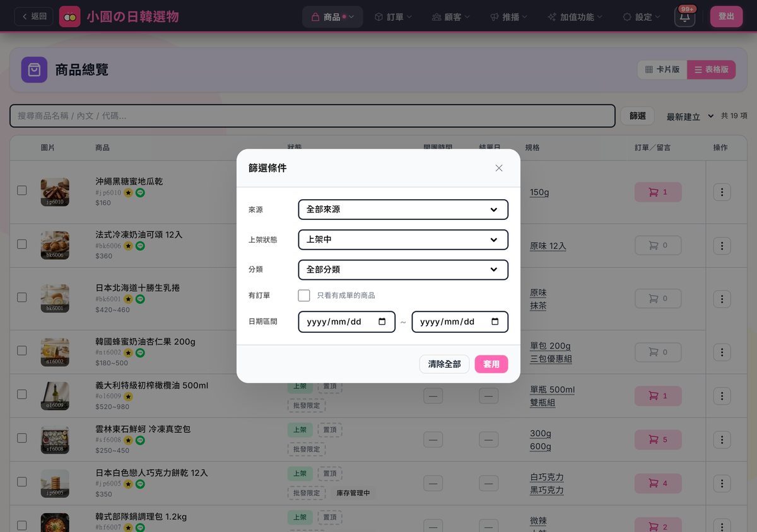This screenshot has width=757, height=532.
Task: Open notifications bell with 99+ badge
Action: (684, 16)
